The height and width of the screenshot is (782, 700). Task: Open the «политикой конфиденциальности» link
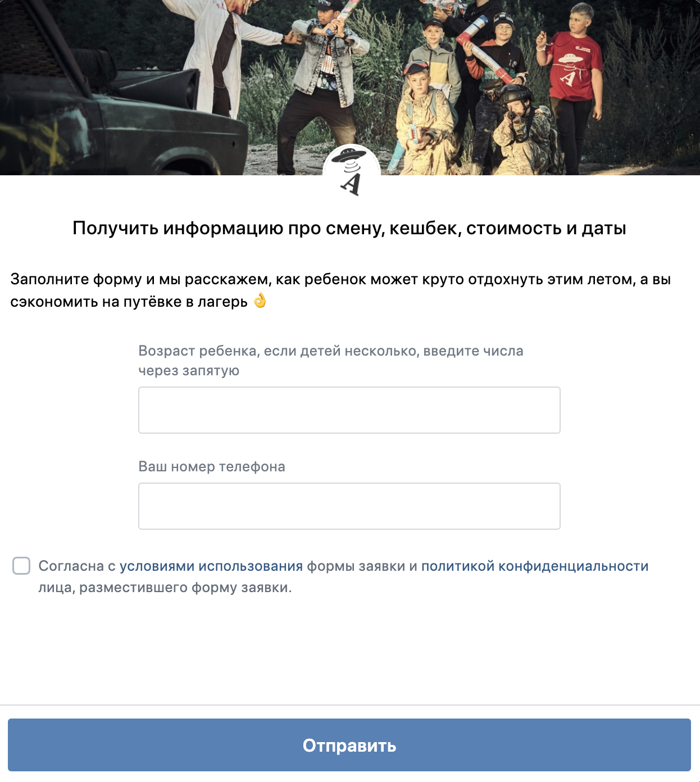535,566
